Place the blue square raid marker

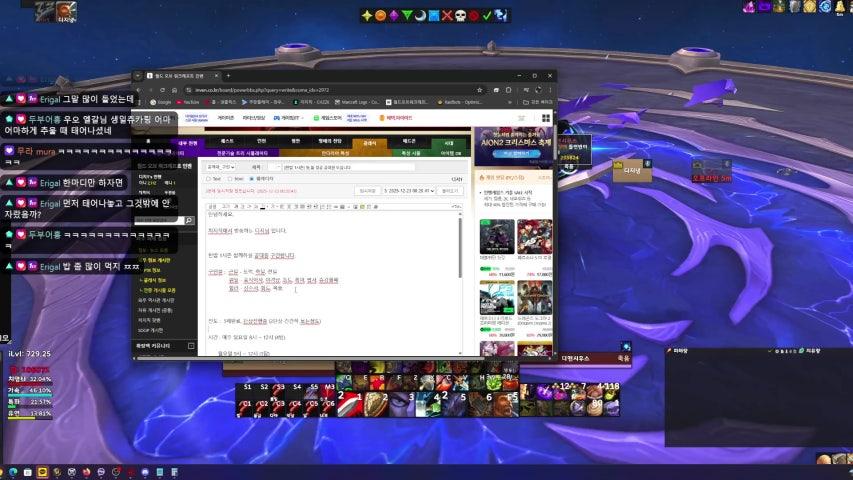pyautogui.click(x=434, y=16)
